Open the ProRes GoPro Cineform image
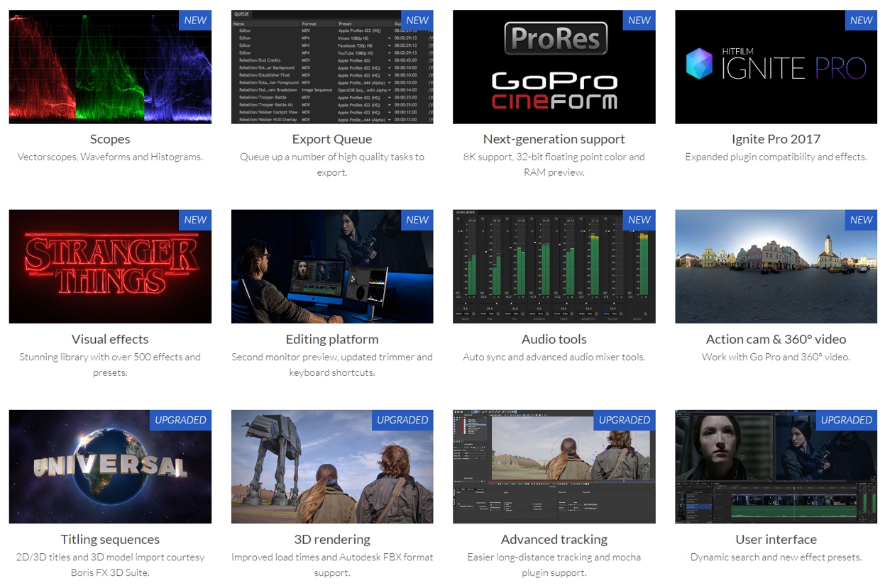 (x=554, y=67)
